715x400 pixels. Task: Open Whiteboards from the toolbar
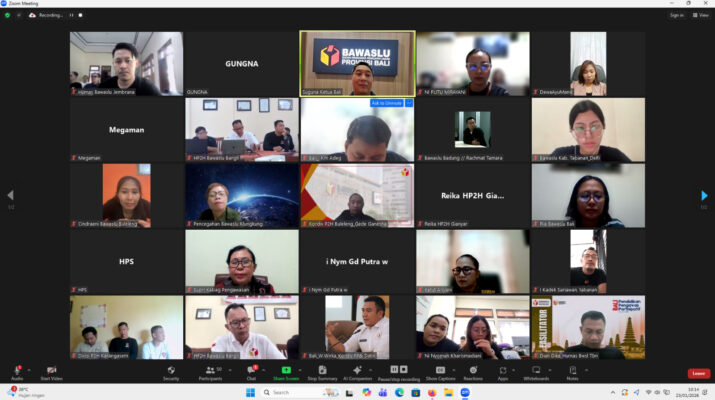[x=536, y=372]
